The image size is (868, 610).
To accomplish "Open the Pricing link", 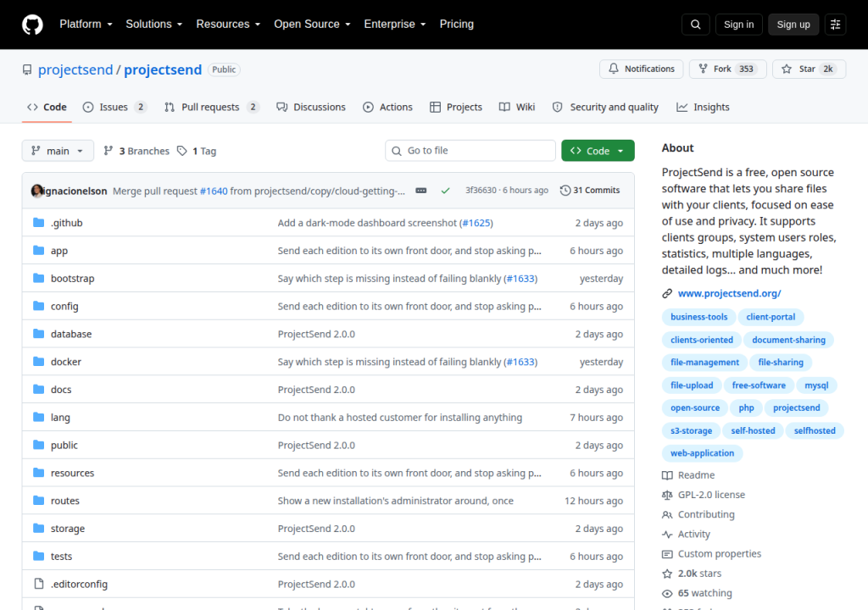I will coord(457,25).
